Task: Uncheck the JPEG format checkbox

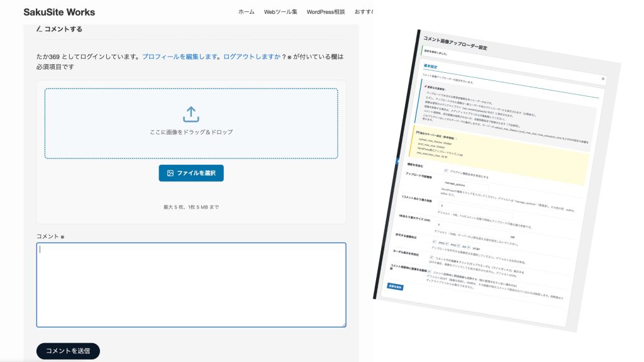Action: [x=434, y=243]
